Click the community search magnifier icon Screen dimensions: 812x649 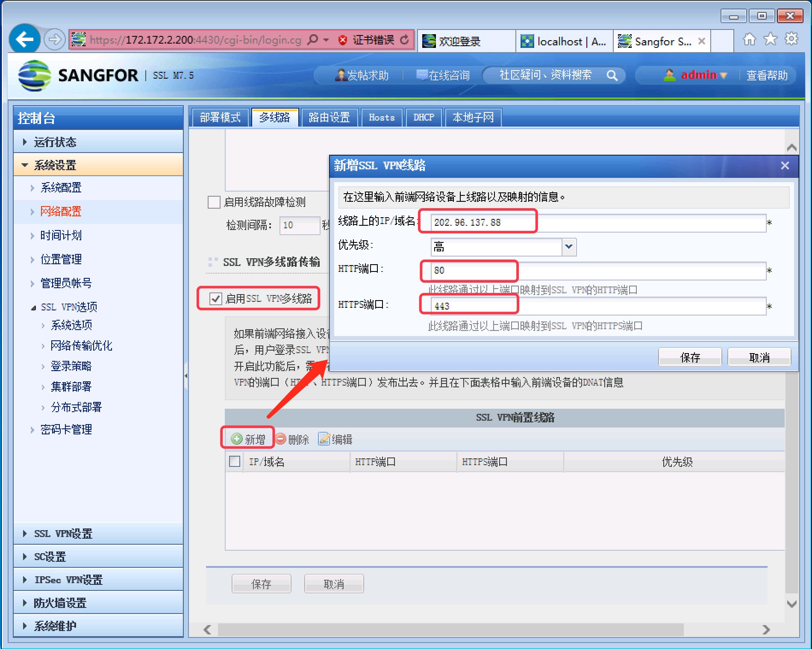pos(612,76)
